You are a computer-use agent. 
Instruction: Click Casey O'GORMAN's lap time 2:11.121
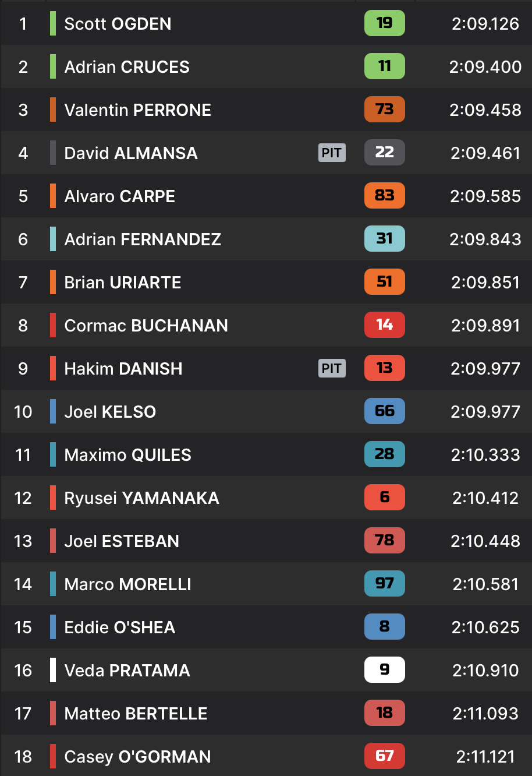pos(485,757)
